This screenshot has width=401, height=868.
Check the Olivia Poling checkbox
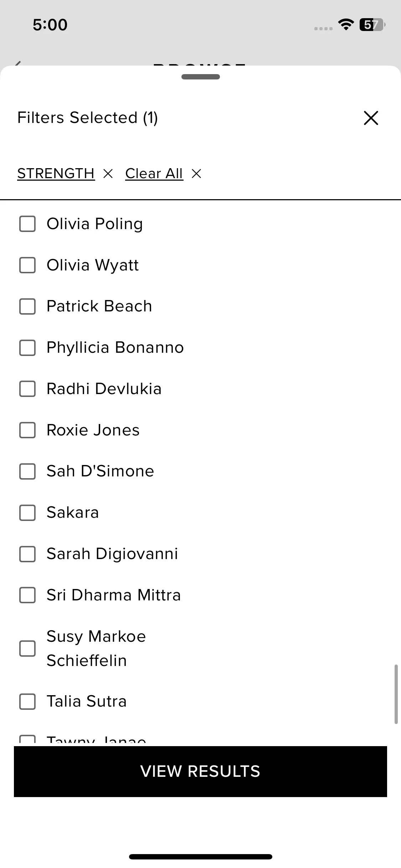(27, 224)
